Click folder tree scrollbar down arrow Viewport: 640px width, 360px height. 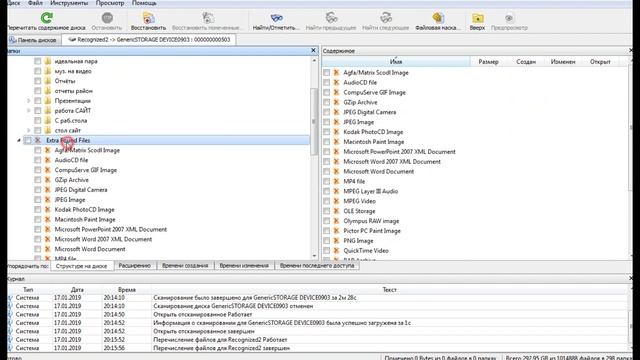point(314,256)
